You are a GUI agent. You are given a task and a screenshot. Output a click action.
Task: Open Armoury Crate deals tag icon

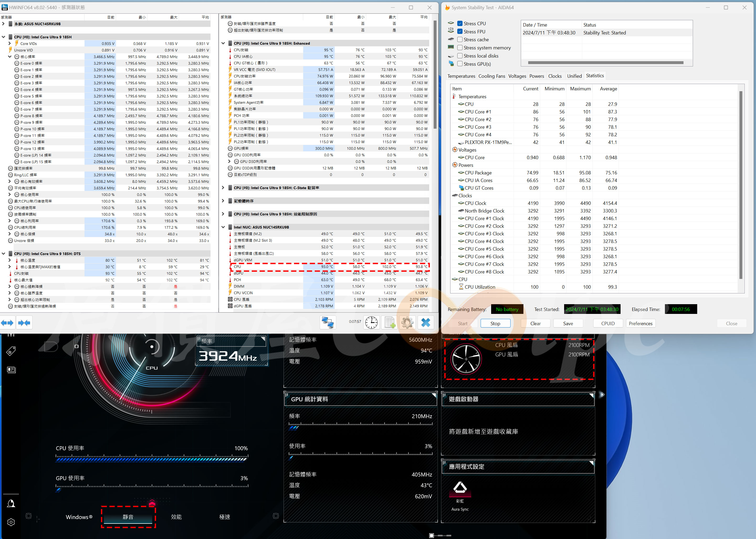11,351
